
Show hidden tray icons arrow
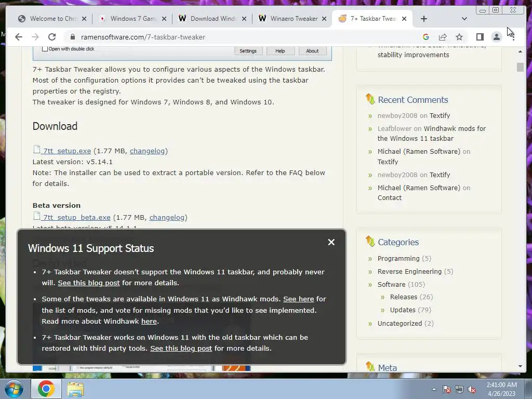[434, 389]
